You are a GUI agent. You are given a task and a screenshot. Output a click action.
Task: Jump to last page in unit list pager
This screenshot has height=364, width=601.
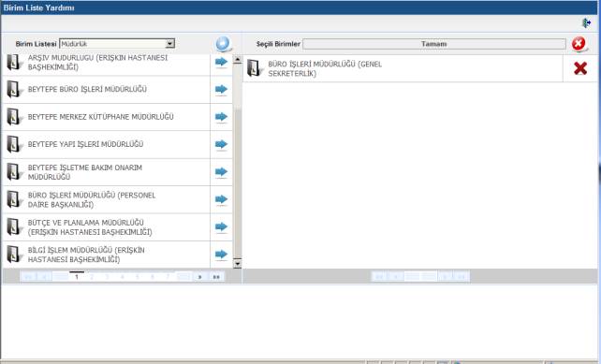coord(216,277)
